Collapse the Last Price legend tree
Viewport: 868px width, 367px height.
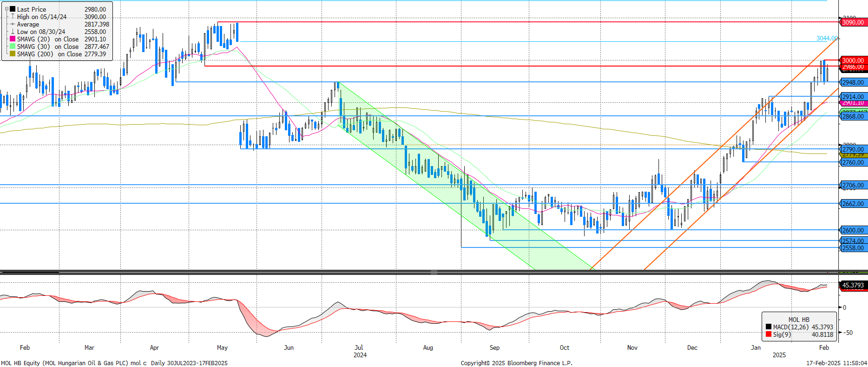tap(7, 9)
